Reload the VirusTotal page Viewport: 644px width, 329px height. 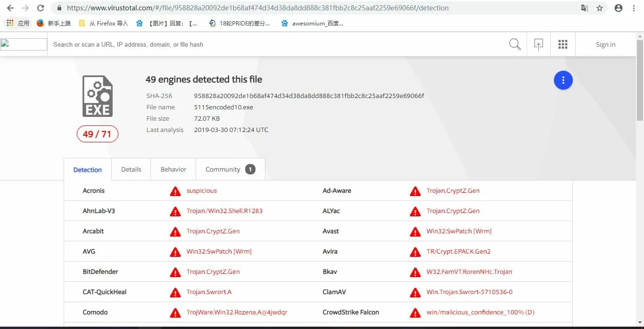click(x=41, y=8)
